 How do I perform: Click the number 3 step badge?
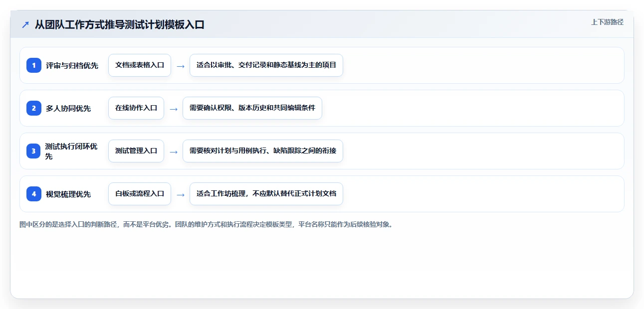tap(34, 151)
